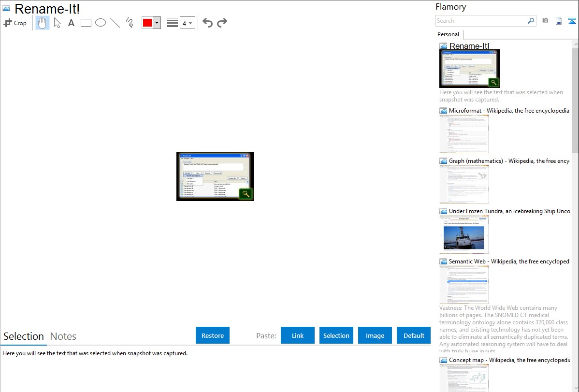
Task: Open the color picker dropdown arrow
Action: click(157, 23)
